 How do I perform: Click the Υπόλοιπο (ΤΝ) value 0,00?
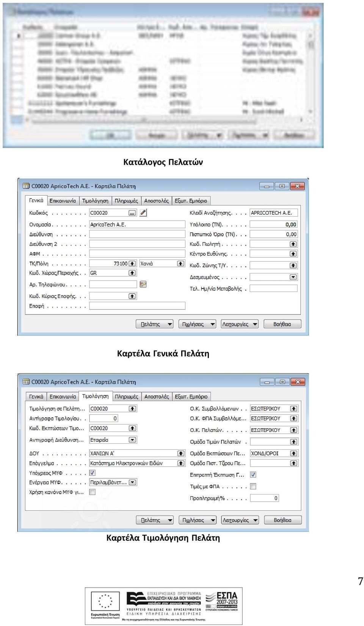pyautogui.click(x=291, y=225)
